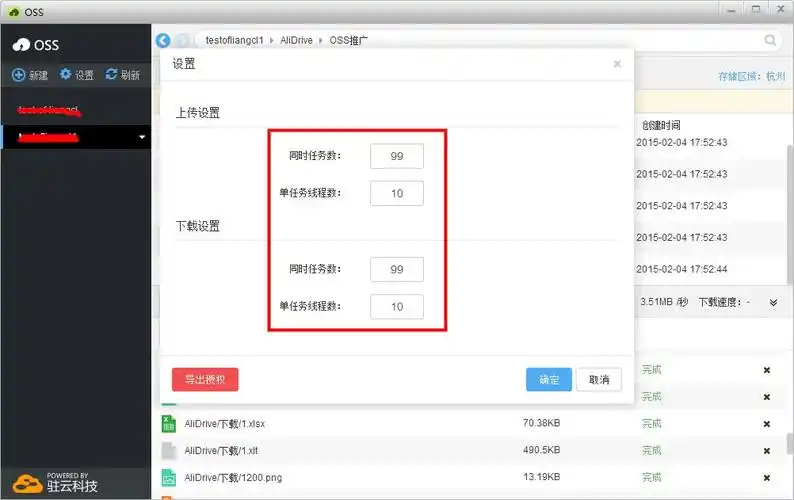This screenshot has height=500, width=794.
Task: Edit upload 单任务线程数 field
Action: click(x=397, y=193)
